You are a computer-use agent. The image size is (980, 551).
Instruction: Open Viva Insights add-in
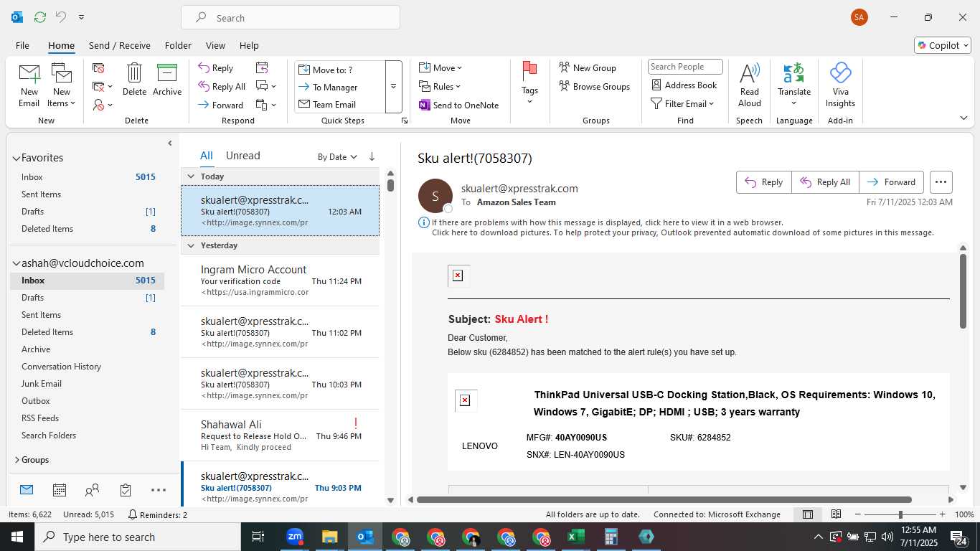tap(840, 85)
